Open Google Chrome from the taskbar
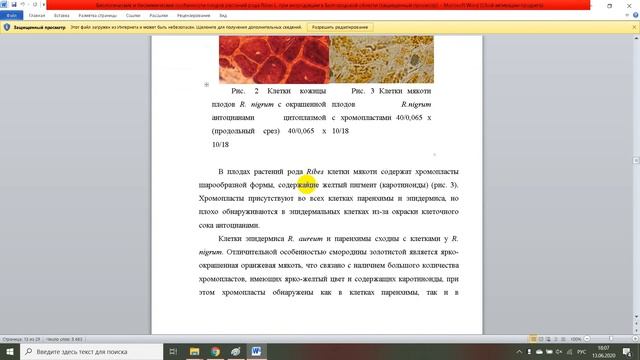This screenshot has width=640, height=360. [x=216, y=351]
